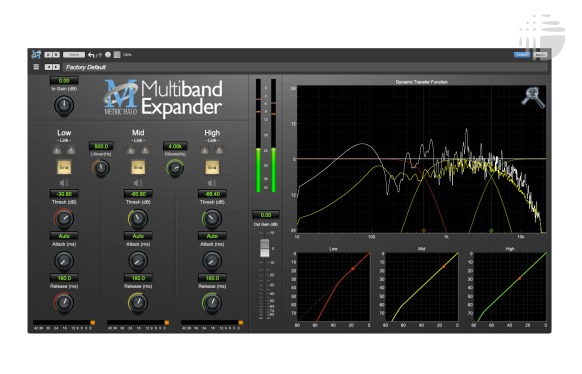Click the High band Thresh knob
The width and height of the screenshot is (582, 374).
coord(212,218)
